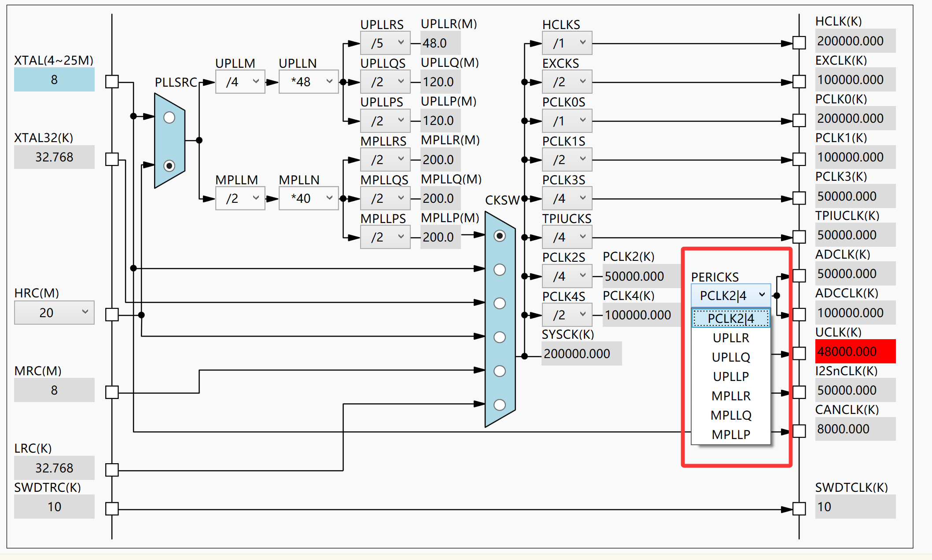Open the UPLLRS divider dropdown
Screen dimensions: 932x560
click(385, 43)
